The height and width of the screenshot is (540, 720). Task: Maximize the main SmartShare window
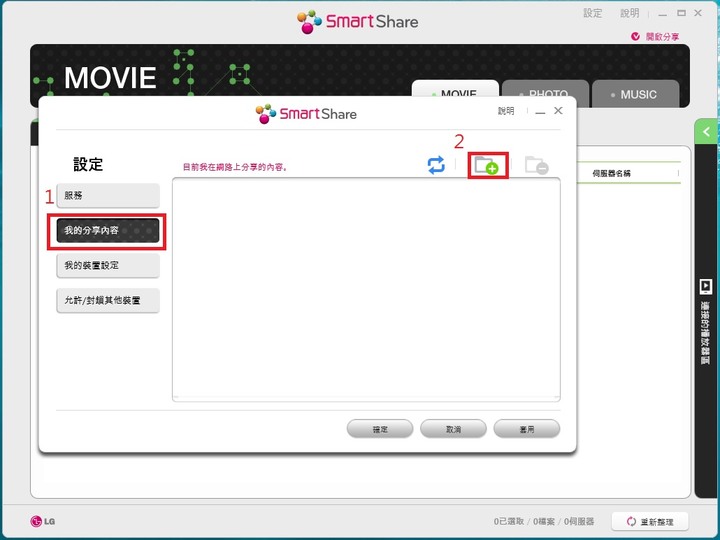(x=681, y=13)
